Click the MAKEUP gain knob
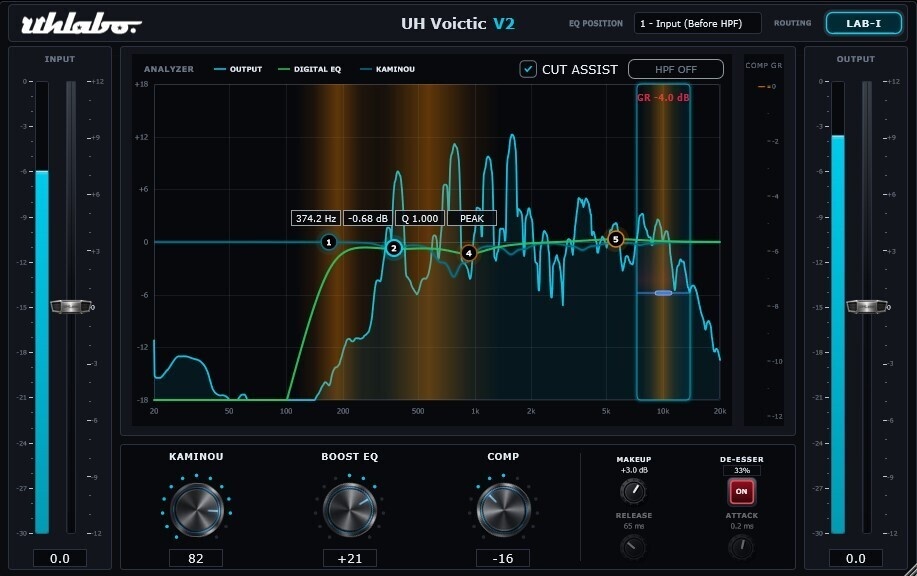 coord(633,491)
